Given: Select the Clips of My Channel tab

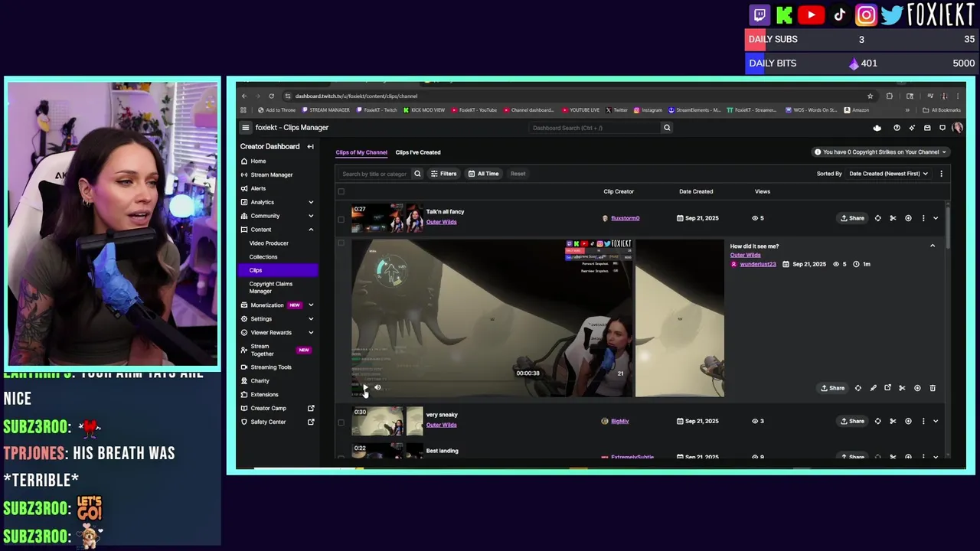Looking at the screenshot, I should point(361,152).
